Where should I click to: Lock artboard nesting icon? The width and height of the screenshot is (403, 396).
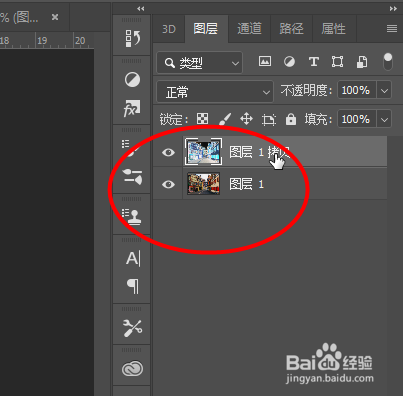[269, 119]
